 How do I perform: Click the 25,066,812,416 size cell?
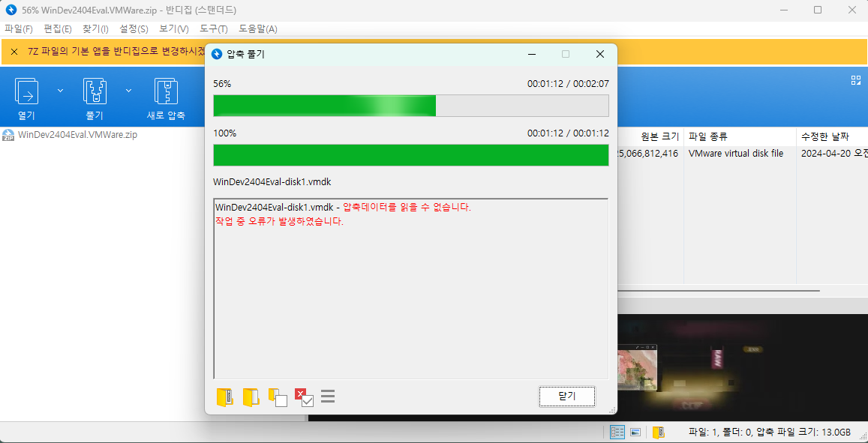point(647,154)
